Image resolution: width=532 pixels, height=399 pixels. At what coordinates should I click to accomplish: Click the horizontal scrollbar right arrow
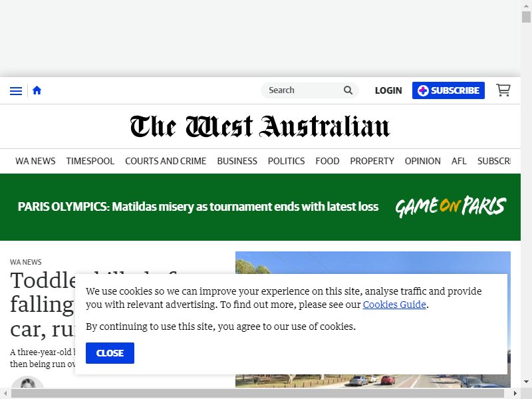(515, 394)
